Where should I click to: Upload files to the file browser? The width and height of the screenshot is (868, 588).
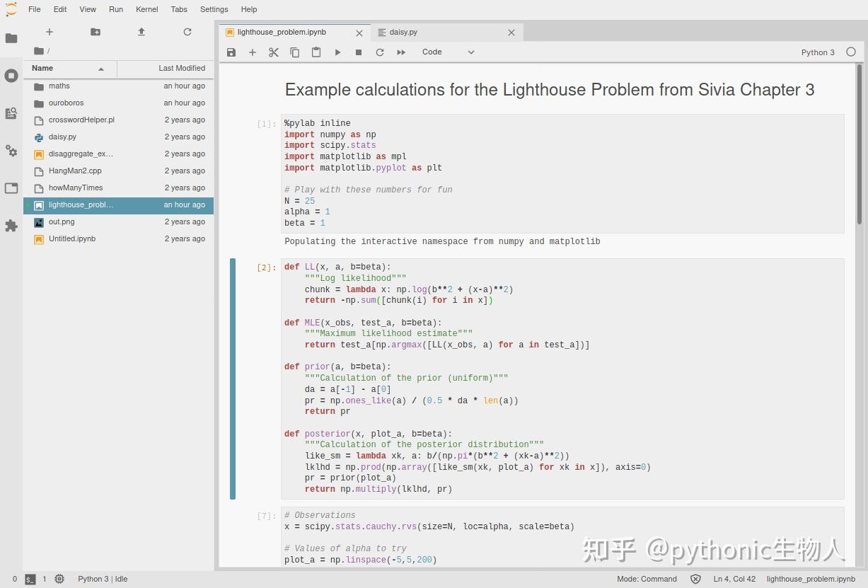[141, 32]
